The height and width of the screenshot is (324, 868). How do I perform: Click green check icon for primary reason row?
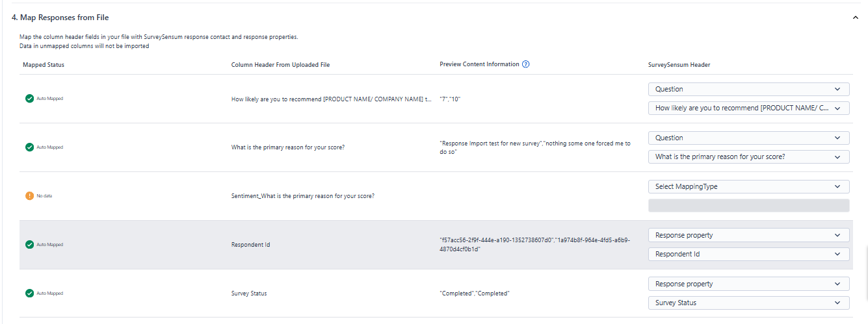(29, 147)
